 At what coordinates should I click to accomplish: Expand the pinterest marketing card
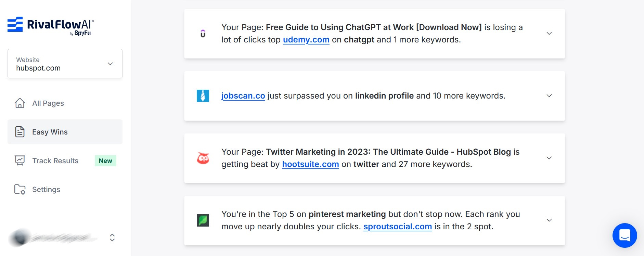click(x=549, y=220)
